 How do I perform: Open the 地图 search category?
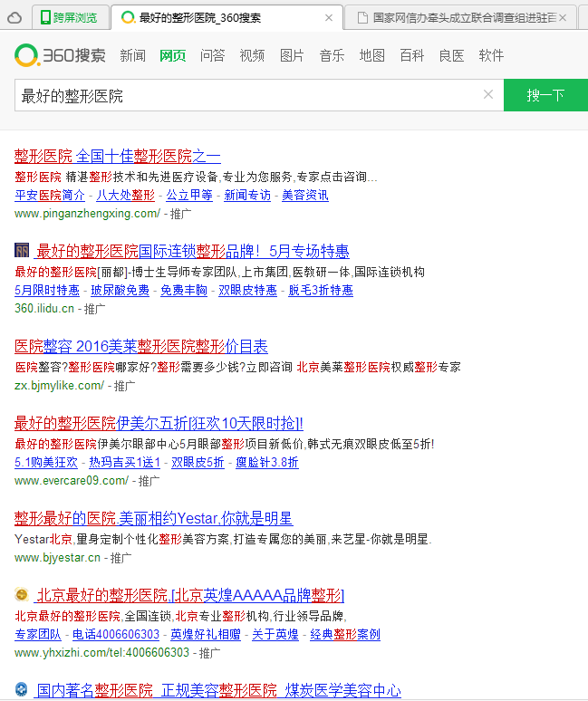pos(372,55)
